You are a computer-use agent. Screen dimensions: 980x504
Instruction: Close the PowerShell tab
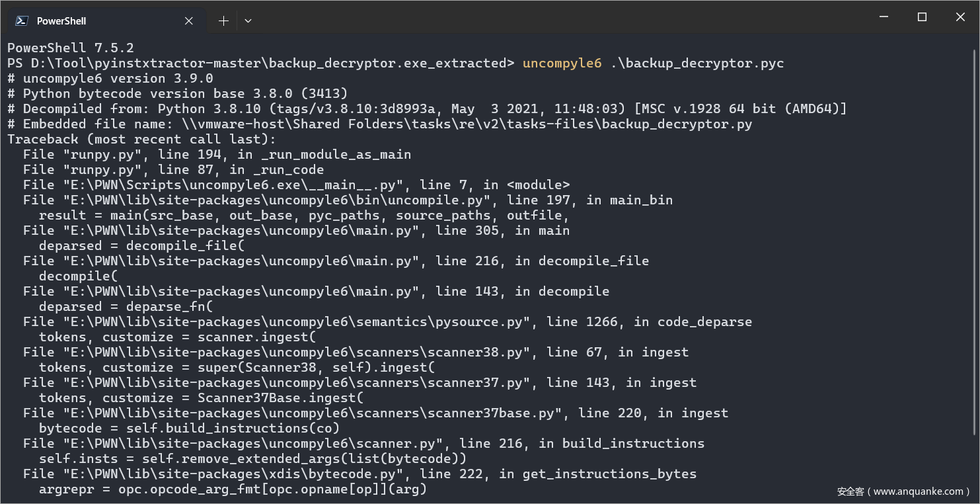[189, 21]
